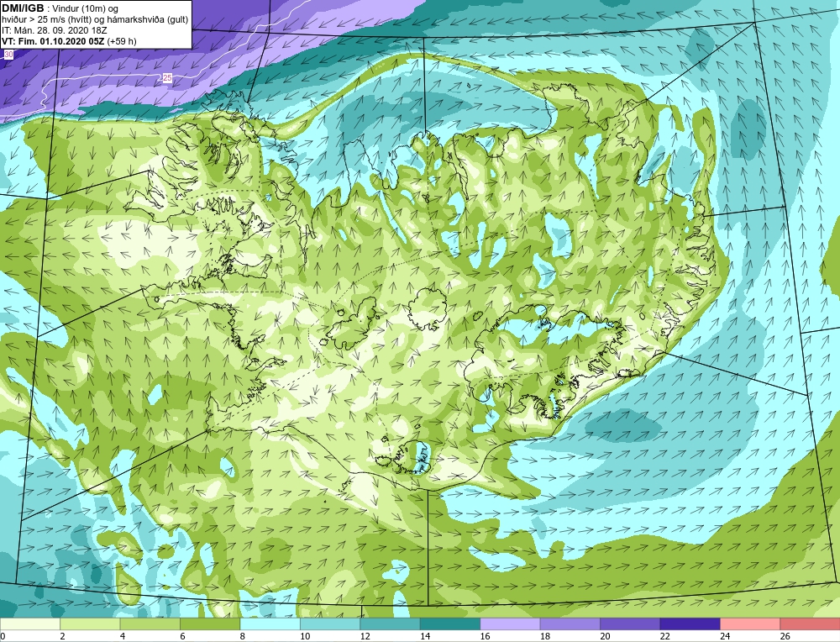Click the 14–16 m/s legend color swatch
Screen dimensions: 840x642
[x=450, y=624]
